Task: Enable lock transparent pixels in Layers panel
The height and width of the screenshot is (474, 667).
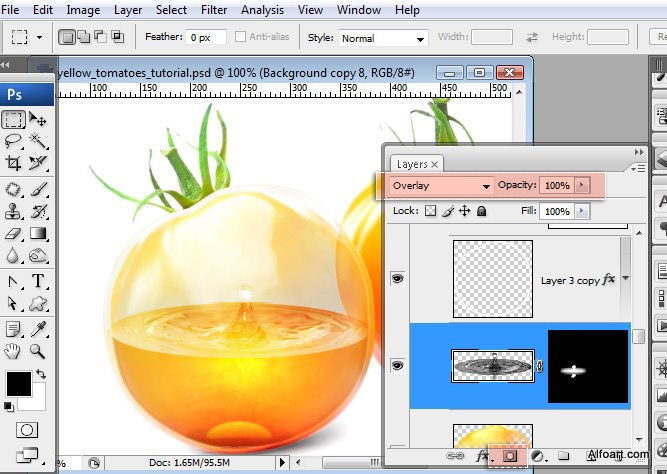Action: click(x=431, y=212)
